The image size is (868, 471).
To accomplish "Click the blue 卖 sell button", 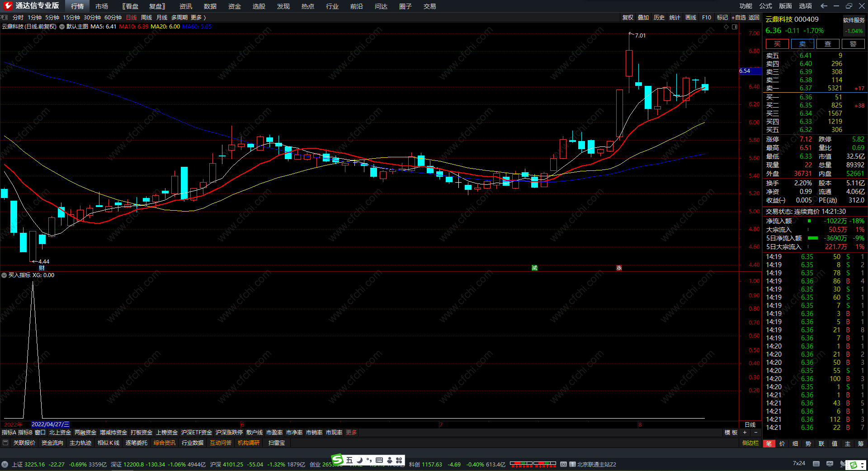I will [x=802, y=44].
